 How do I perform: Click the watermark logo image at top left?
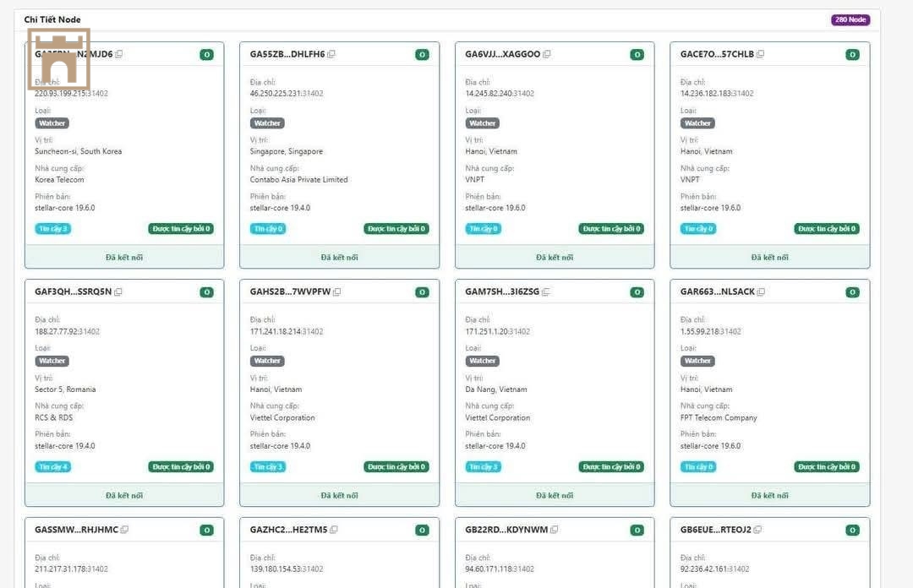click(x=58, y=59)
